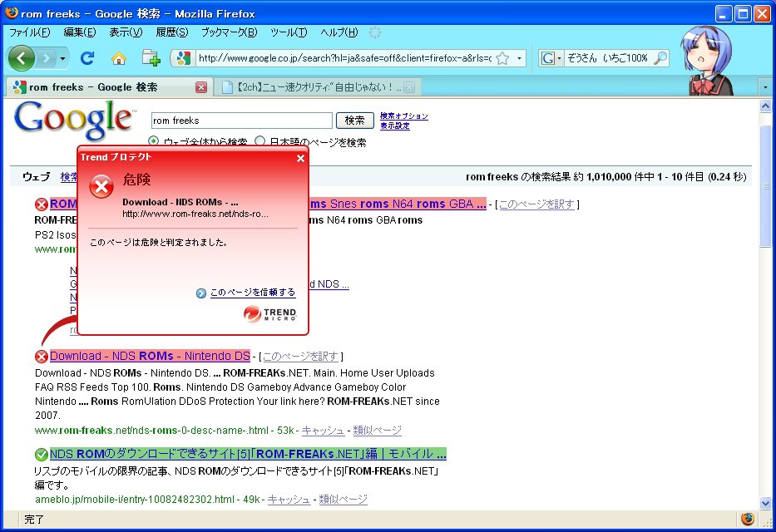
Task: Click the forward navigation arrow
Action: click(47, 58)
